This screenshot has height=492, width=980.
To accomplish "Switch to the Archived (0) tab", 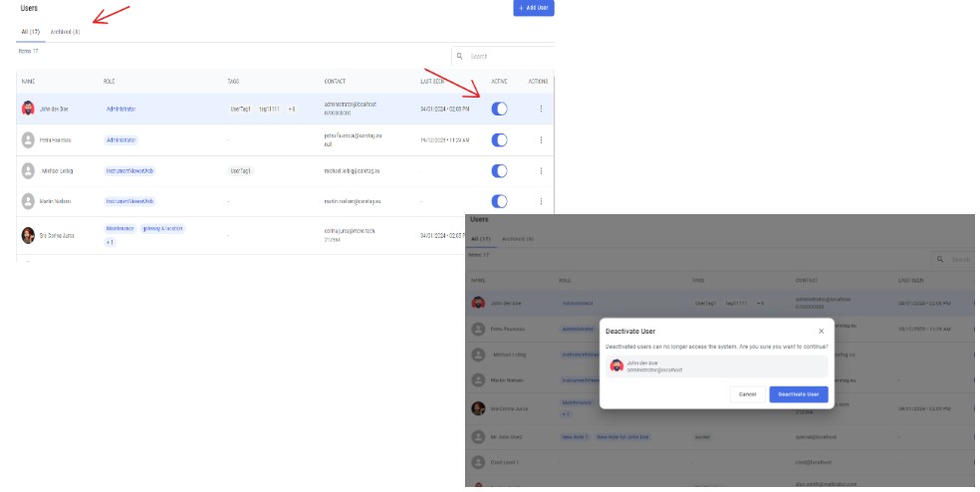I will 65,32.
